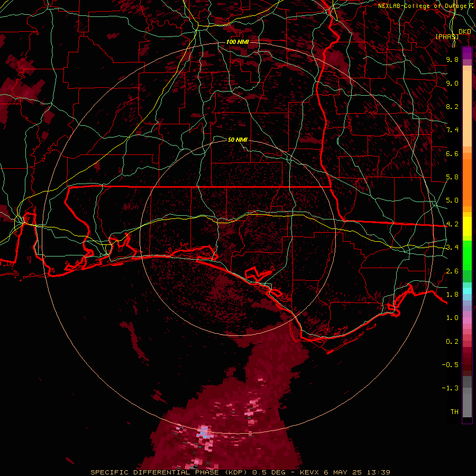This screenshot has width=476, height=476.
Task: Click the 6.6 legend value
Action: [452, 153]
